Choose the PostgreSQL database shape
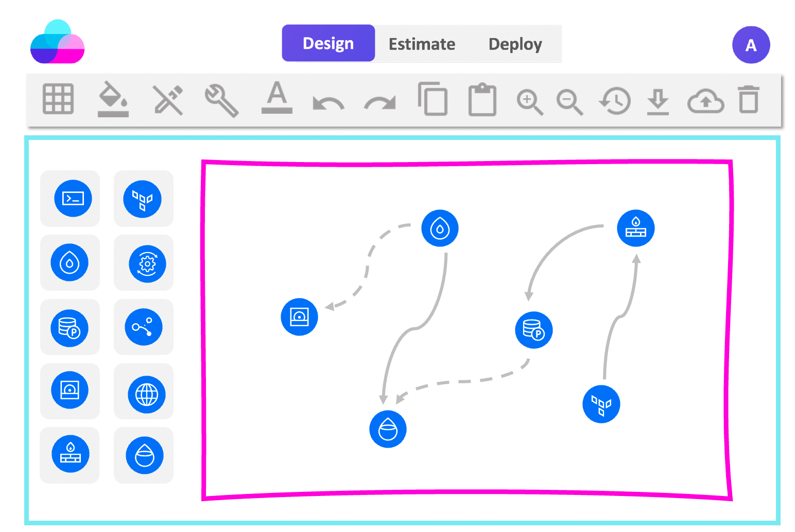795x532 pixels. pyautogui.click(x=70, y=327)
